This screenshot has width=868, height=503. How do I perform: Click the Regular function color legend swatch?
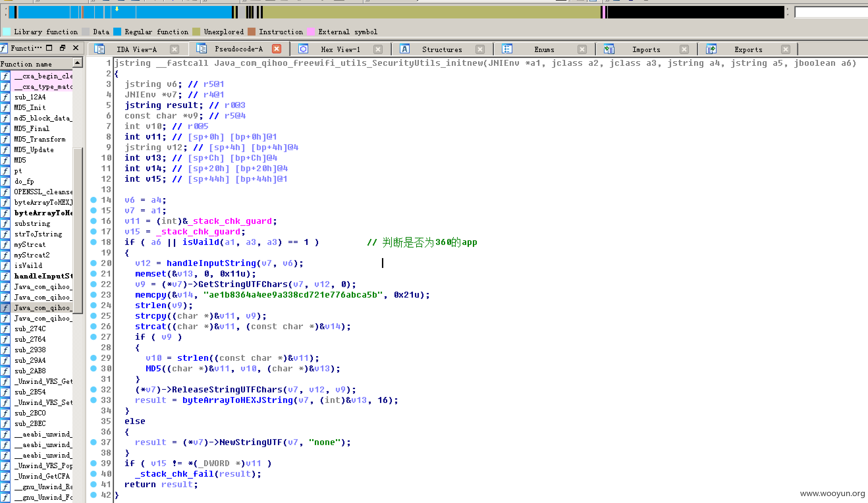[118, 32]
